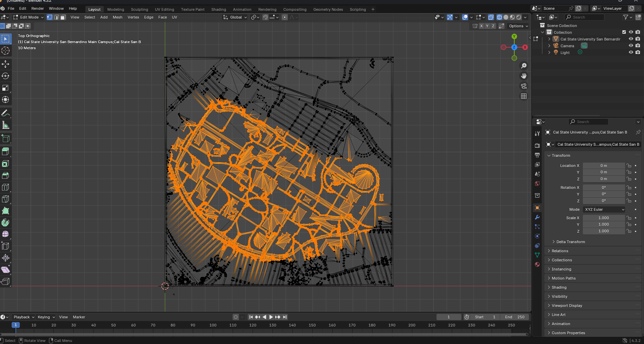Screen dimensions: 644x344
Task: Toggle X axis mirror button
Action: pos(482,26)
